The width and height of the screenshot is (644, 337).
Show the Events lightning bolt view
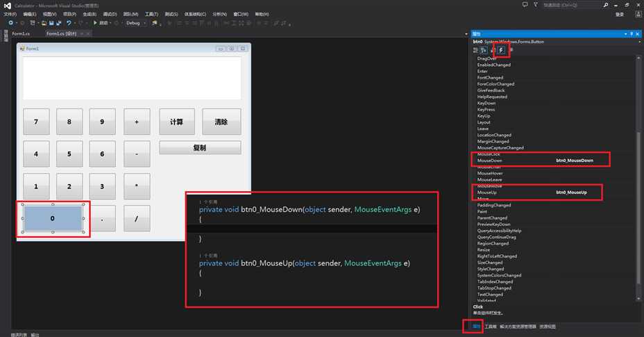point(502,50)
